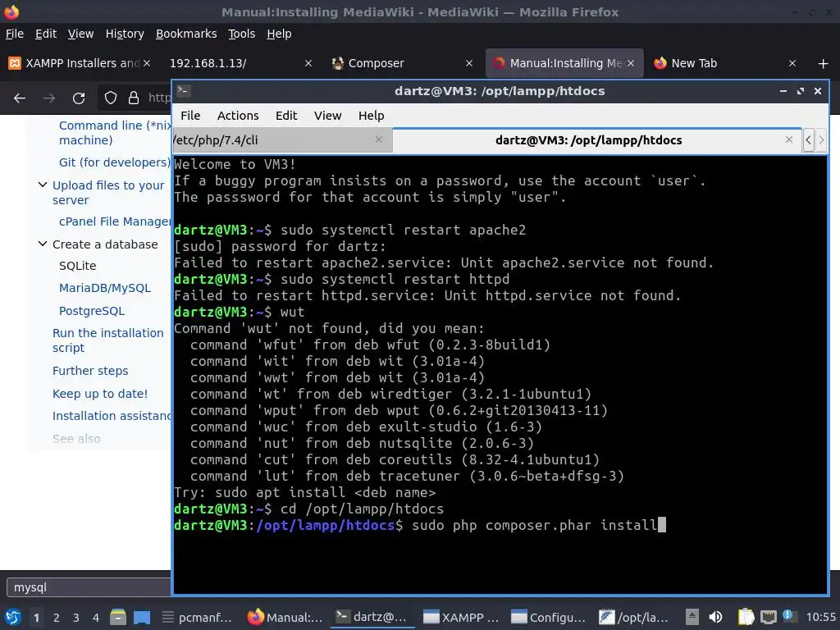Open clipboard tray icon
This screenshot has height=630, width=840.
coord(746,617)
